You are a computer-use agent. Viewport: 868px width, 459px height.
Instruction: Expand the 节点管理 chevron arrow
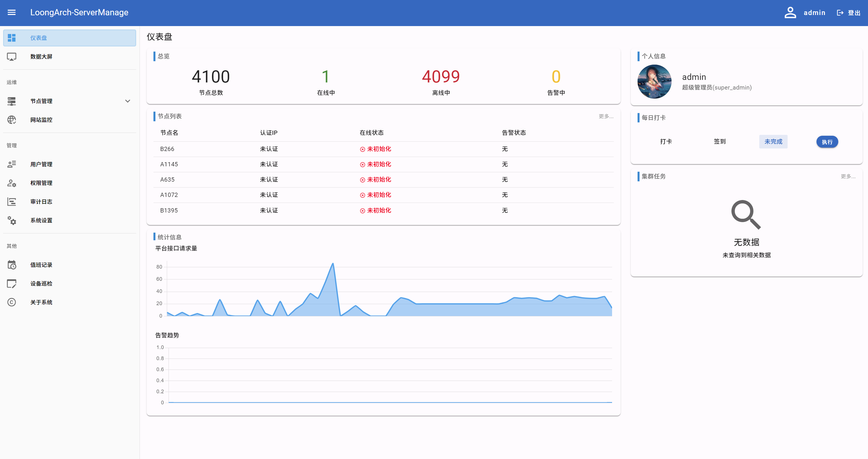127,101
